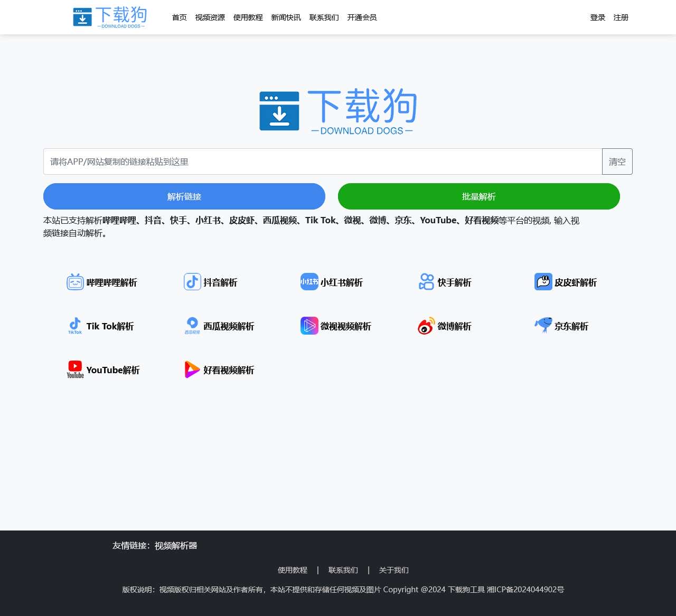This screenshot has height=616, width=676.
Task: Open 使用教程 in the footer
Action: tap(293, 570)
